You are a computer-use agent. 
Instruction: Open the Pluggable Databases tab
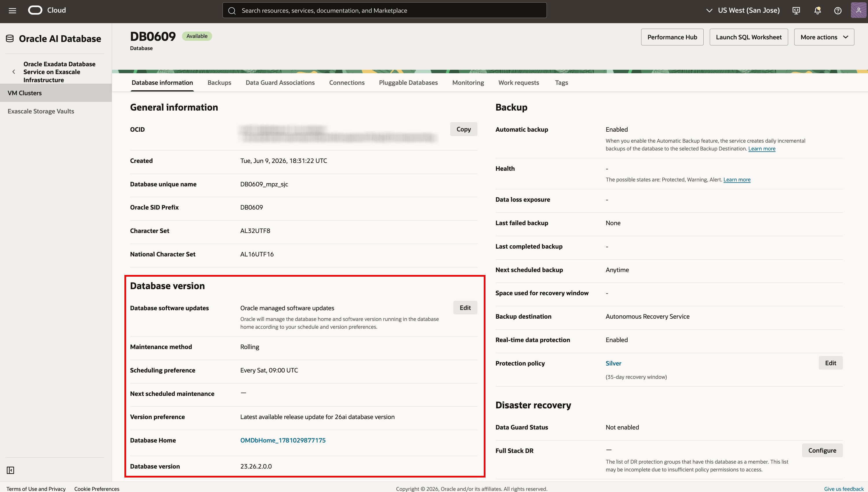click(x=408, y=82)
